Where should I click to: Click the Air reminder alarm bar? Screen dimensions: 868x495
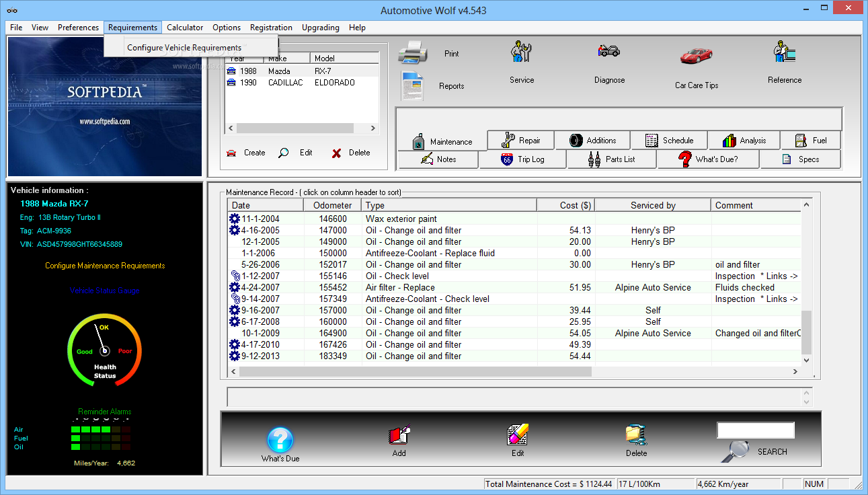click(101, 429)
